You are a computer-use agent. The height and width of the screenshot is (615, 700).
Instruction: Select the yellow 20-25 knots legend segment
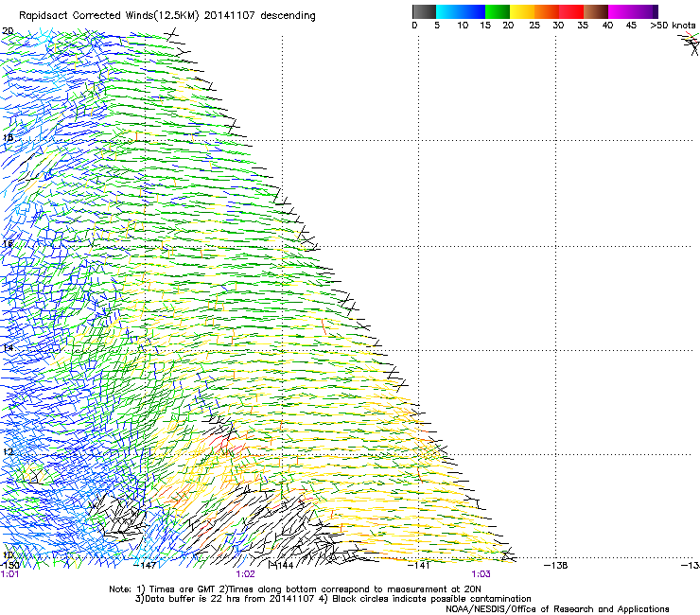point(522,11)
